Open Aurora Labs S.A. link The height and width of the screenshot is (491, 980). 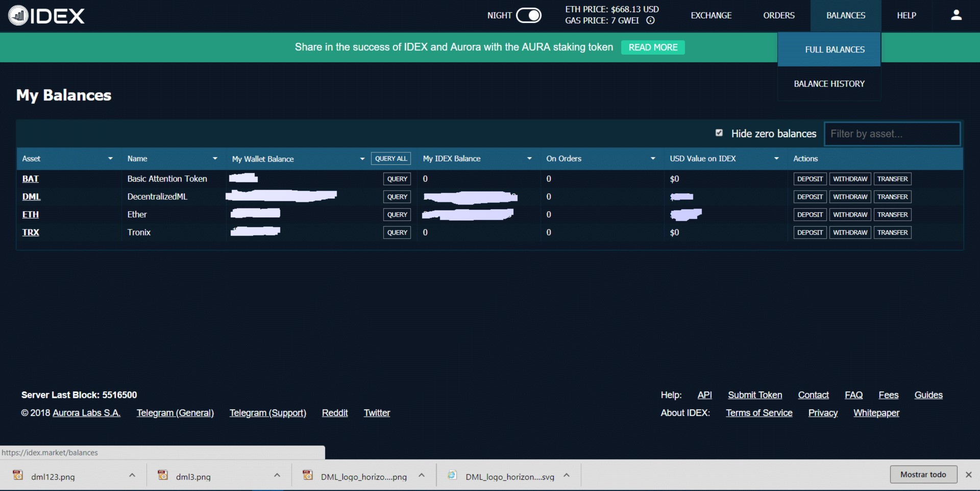click(87, 413)
